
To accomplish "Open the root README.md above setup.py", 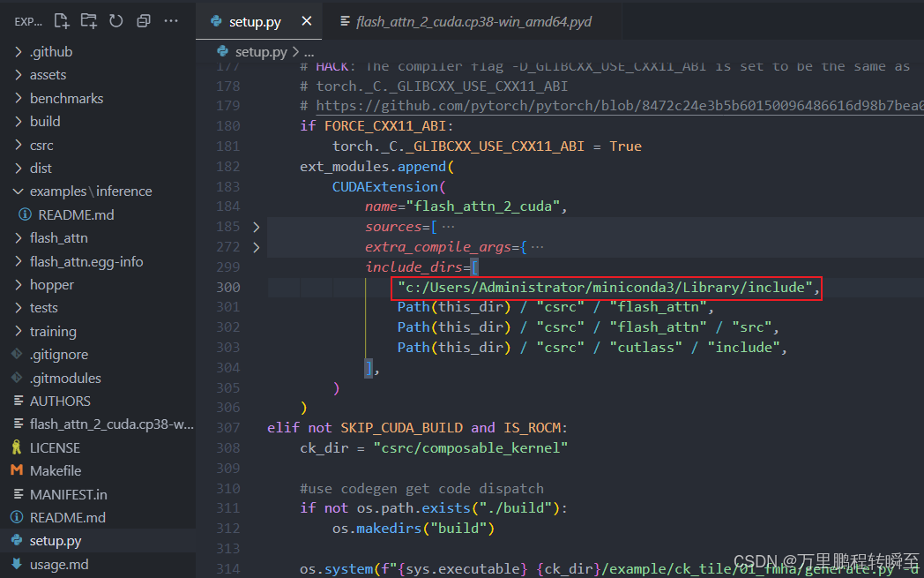I will [98, 518].
